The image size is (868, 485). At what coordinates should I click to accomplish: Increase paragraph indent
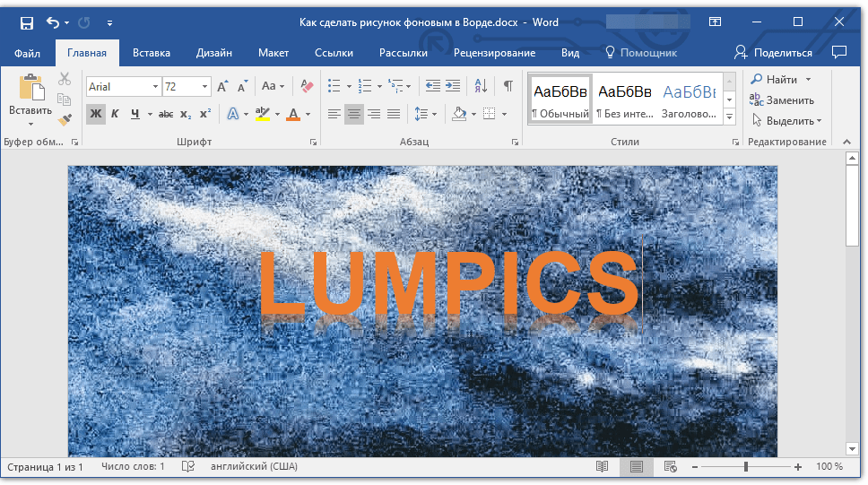(x=453, y=86)
